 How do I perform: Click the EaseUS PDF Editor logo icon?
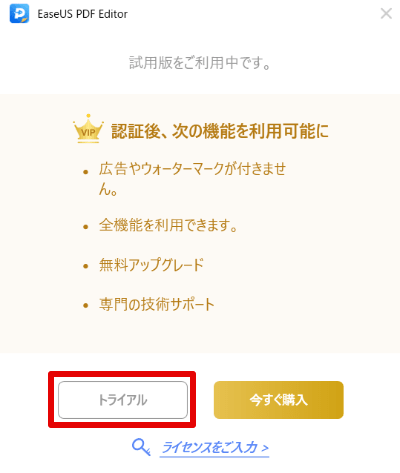coord(19,14)
